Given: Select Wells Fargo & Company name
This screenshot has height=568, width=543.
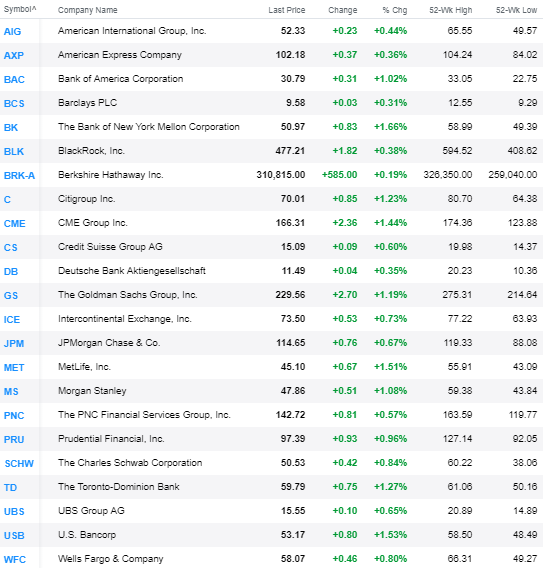Looking at the screenshot, I should click(110, 559).
